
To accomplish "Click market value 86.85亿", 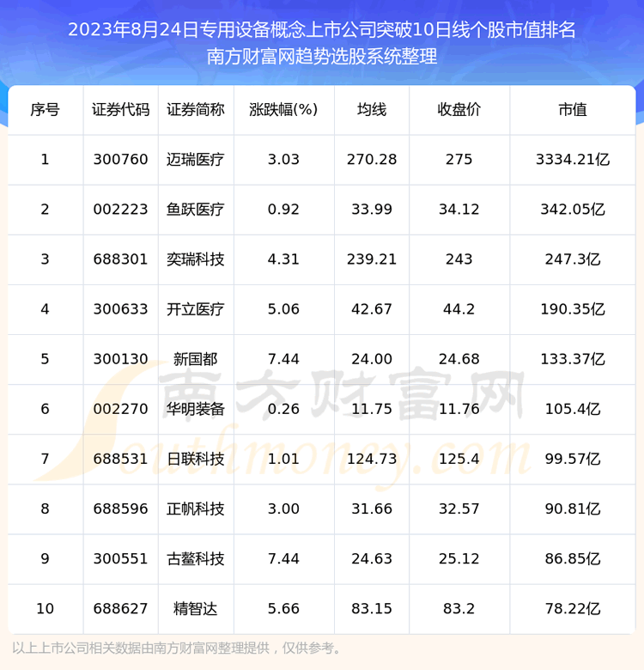I will tap(573, 559).
